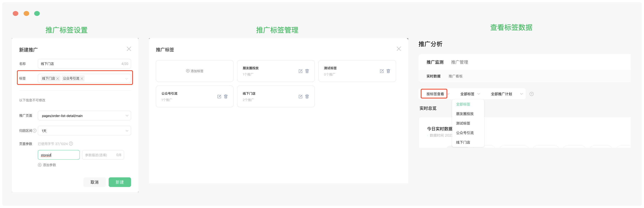Click the 推广分析 page title
This screenshot has height=208, width=644.
(430, 44)
